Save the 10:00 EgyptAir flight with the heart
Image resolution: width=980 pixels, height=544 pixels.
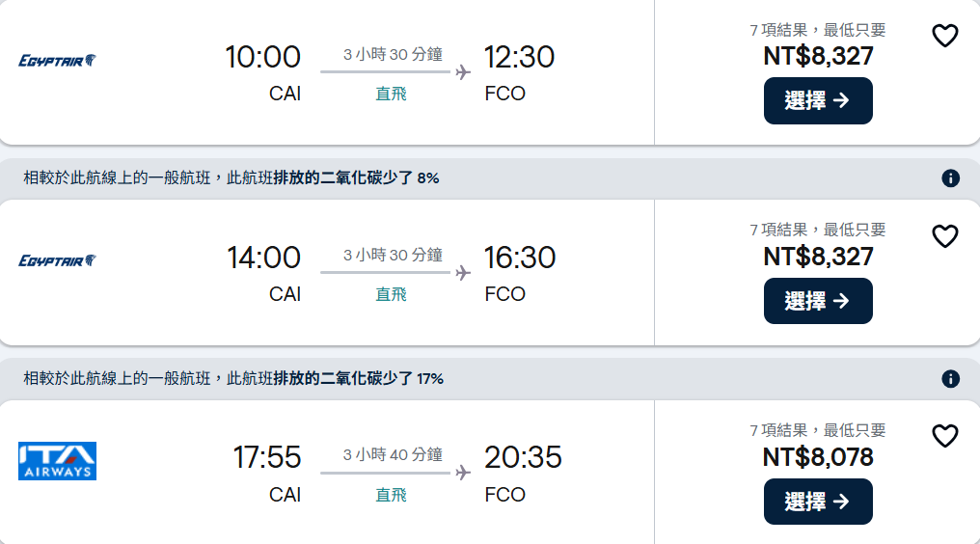point(944,36)
